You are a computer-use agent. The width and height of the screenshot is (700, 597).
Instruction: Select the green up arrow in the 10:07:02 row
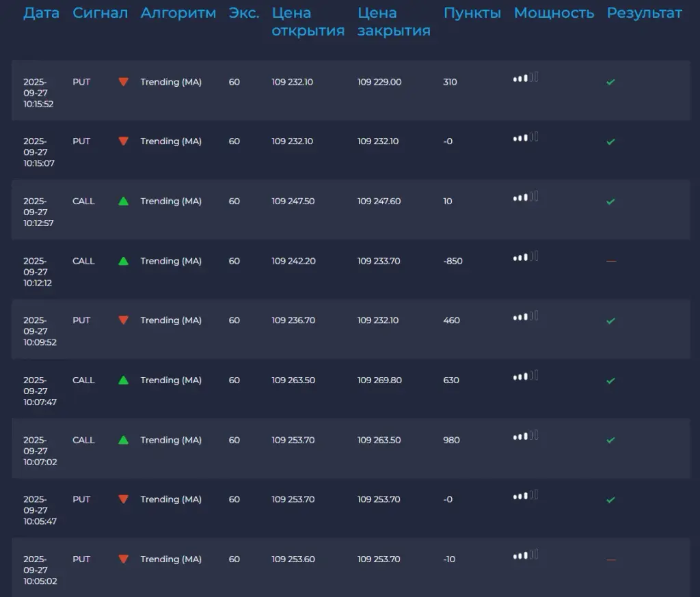point(124,440)
